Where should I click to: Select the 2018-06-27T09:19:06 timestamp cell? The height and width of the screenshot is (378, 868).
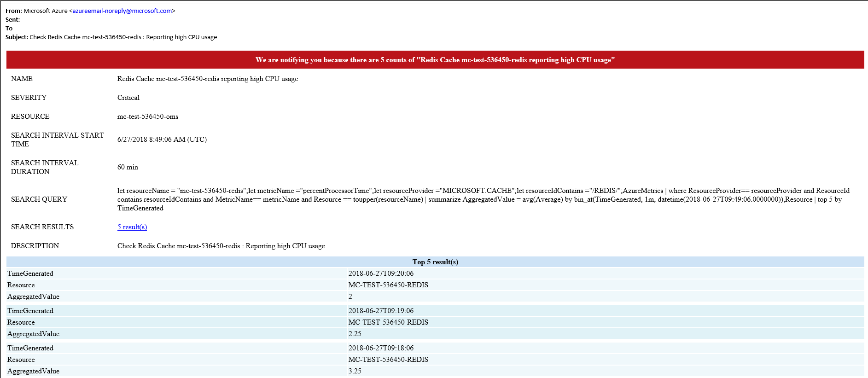[x=381, y=311]
